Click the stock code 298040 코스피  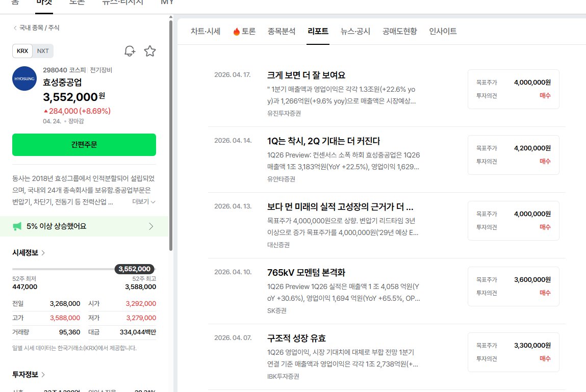tap(64, 70)
